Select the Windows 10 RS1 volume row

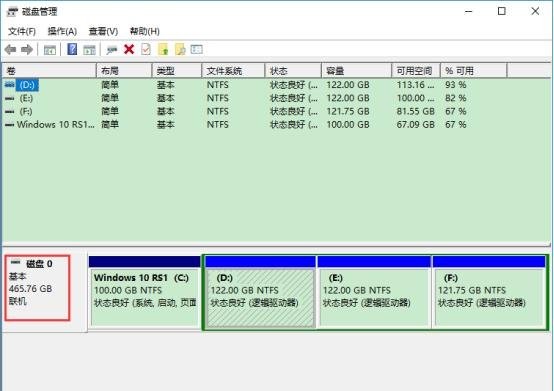[x=55, y=125]
